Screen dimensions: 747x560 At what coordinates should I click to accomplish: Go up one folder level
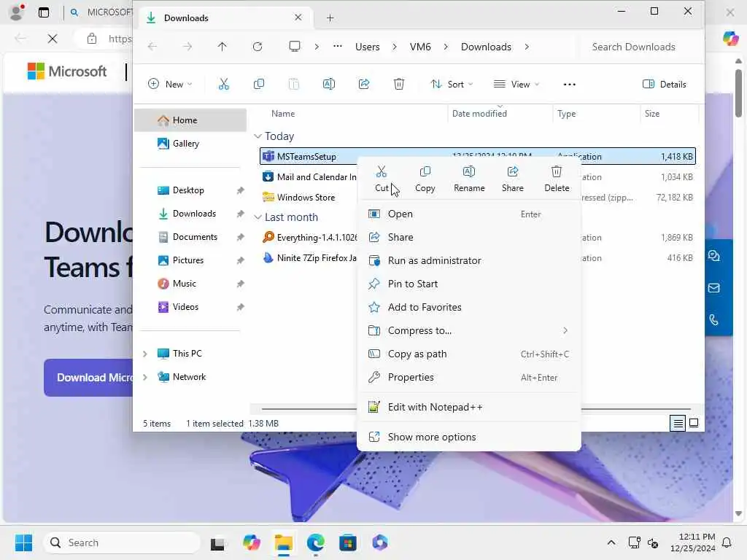(222, 47)
